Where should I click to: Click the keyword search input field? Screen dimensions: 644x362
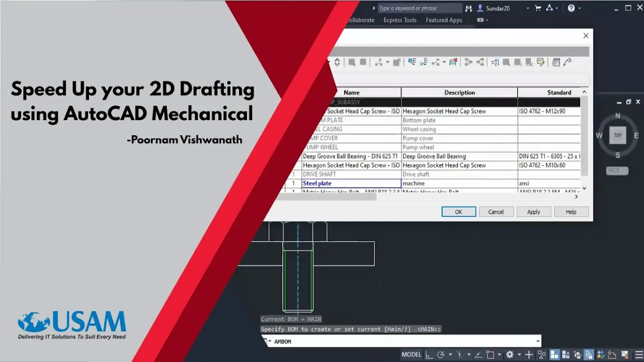(420, 8)
